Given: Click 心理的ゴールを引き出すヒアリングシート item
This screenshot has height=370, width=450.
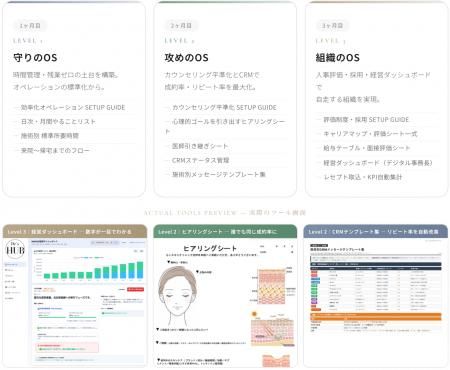Looking at the screenshot, I should [225, 126].
